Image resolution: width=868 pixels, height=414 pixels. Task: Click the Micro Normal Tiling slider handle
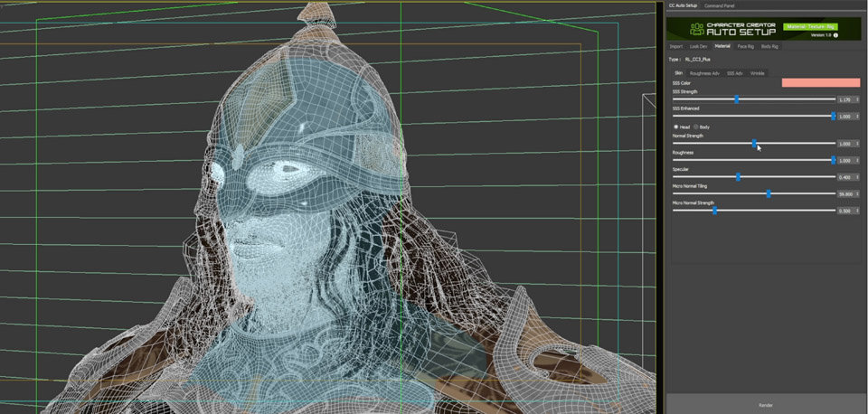pyautogui.click(x=769, y=193)
